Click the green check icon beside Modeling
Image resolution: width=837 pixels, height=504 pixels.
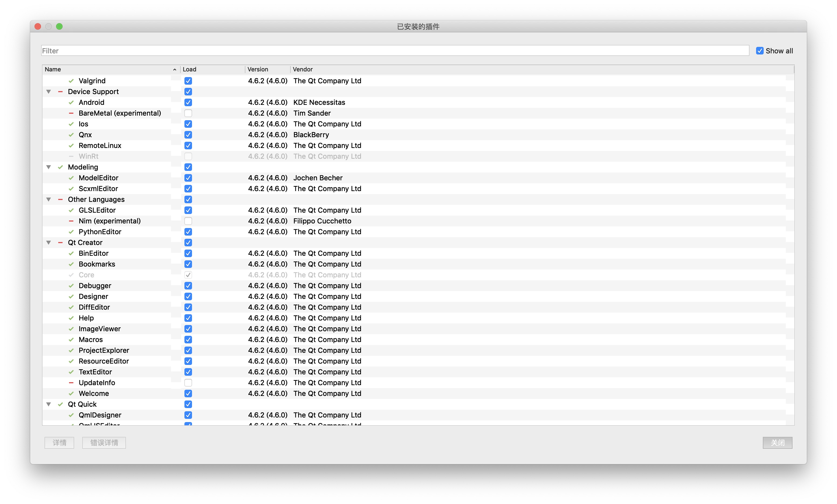point(60,167)
